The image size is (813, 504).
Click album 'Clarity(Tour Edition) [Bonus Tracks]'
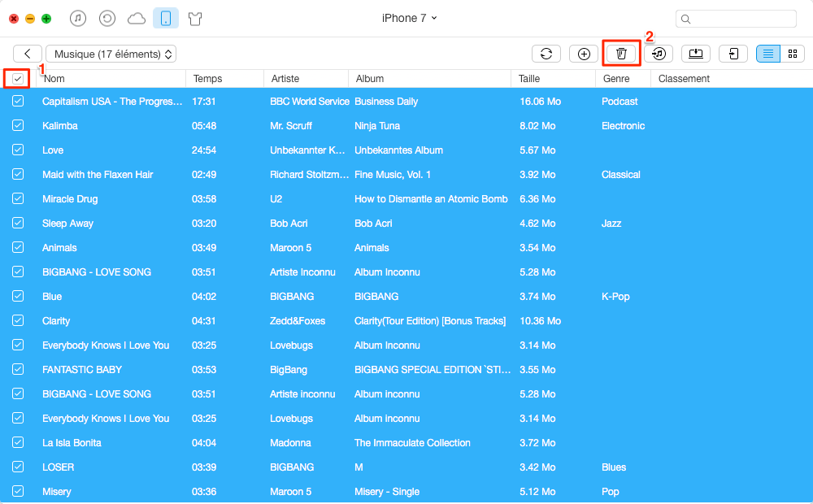coord(430,321)
